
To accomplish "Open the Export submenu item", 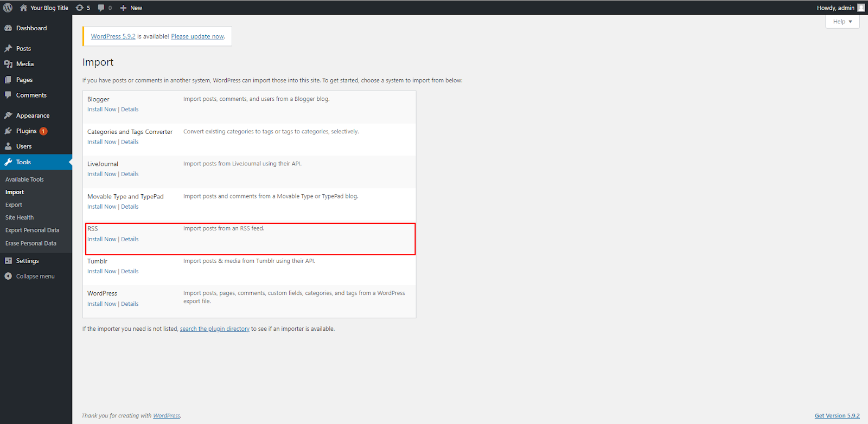I will coord(14,205).
